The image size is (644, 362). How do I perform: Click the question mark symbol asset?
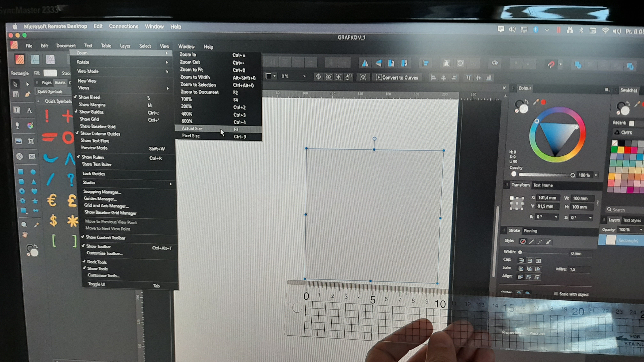pos(71,180)
